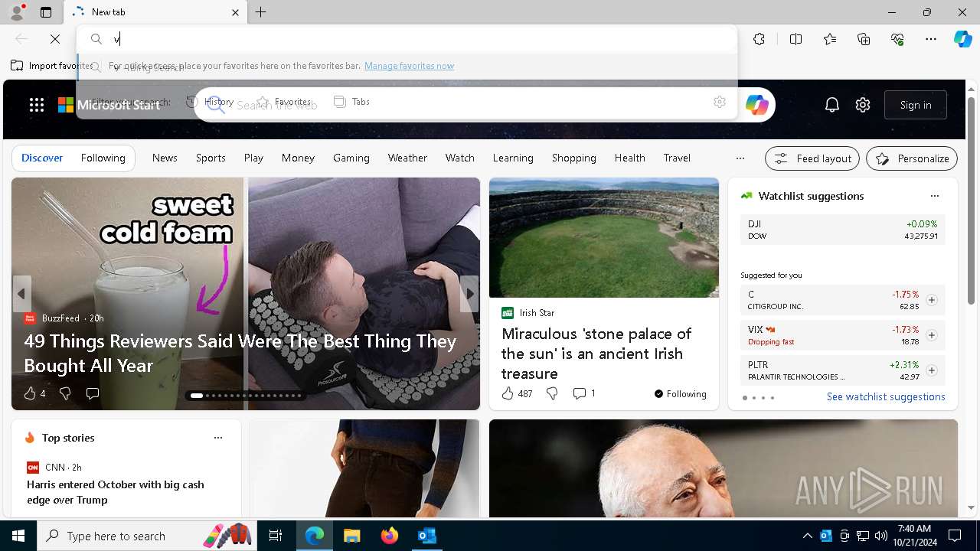Go to next carousel slide
The height and width of the screenshot is (551, 980).
coord(469,294)
